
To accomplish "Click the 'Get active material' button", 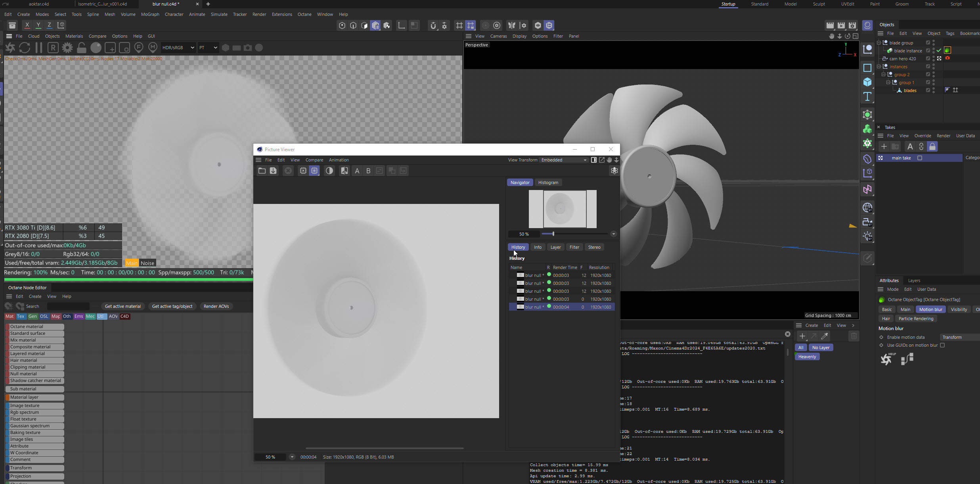I will [x=122, y=306].
